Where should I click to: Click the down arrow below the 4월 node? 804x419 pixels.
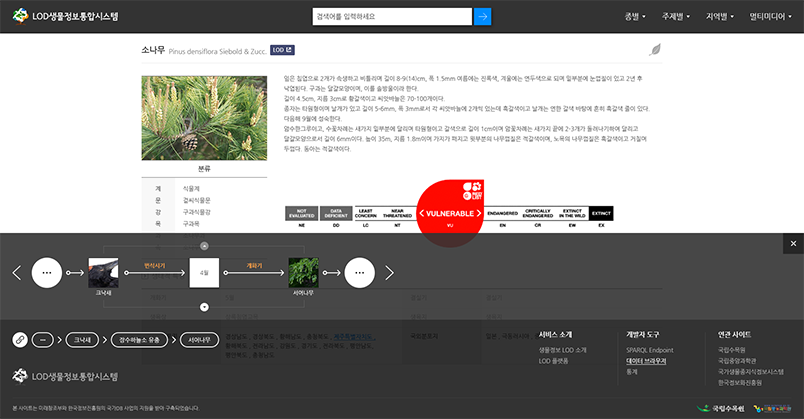204,307
